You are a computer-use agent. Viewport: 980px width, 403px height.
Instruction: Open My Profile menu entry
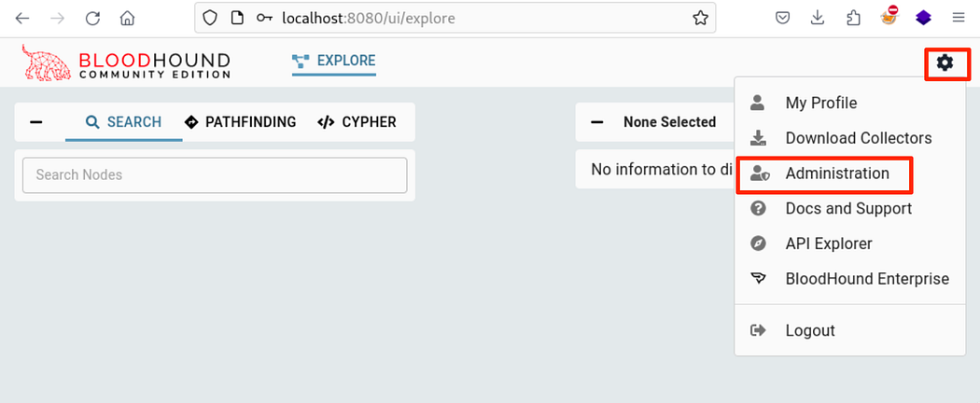850,103
